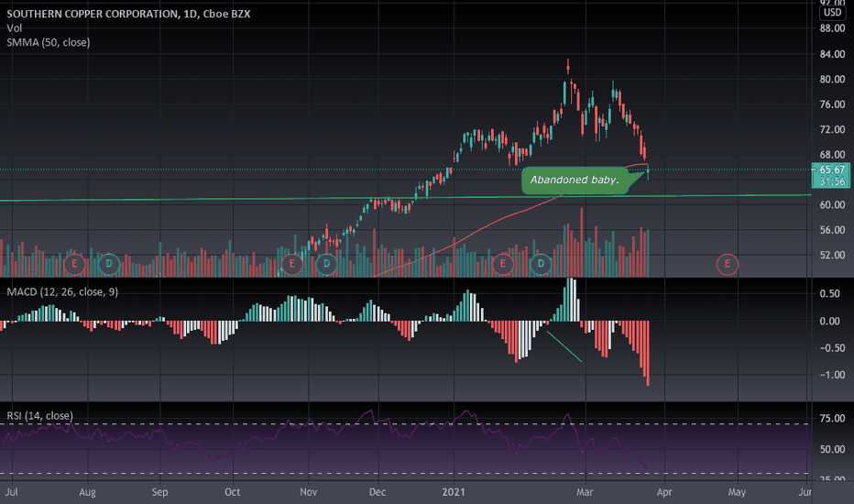The image size is (854, 504).
Task: Click the RSI scale value 75.00
Action: (832, 419)
